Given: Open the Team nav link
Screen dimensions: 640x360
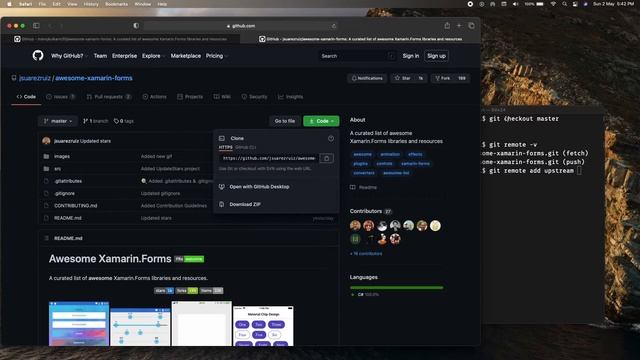Looking at the screenshot, I should (x=100, y=56).
